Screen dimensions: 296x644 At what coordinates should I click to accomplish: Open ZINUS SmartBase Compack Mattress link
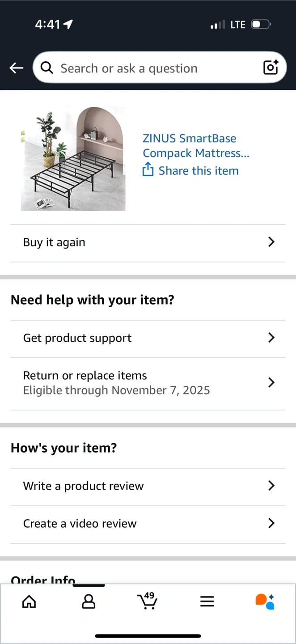(x=196, y=146)
